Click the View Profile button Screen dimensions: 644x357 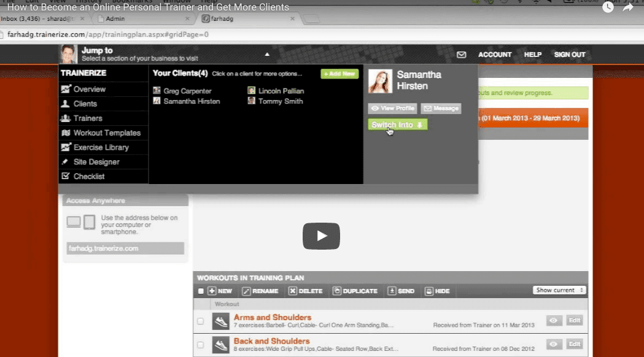[393, 109]
